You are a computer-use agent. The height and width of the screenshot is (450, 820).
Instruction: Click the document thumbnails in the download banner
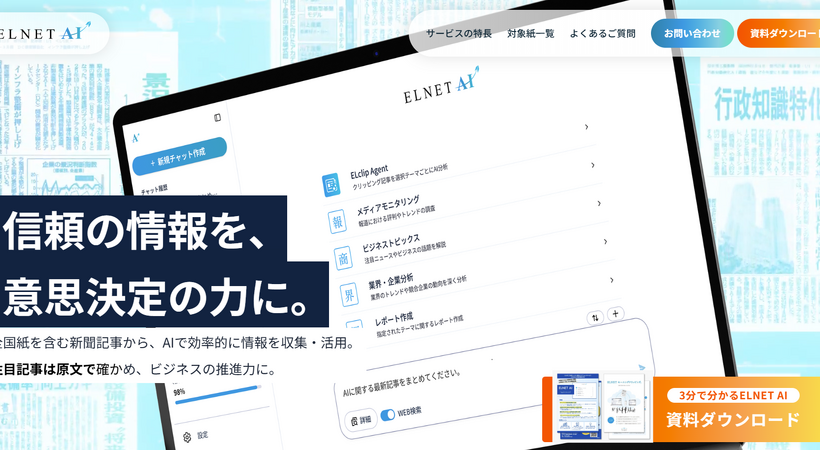[603, 407]
